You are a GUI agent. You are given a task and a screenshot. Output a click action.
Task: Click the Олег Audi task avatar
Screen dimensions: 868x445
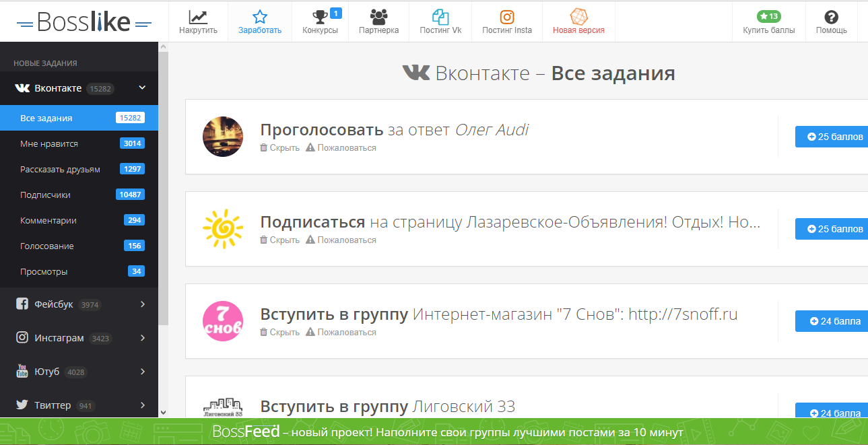(x=223, y=137)
